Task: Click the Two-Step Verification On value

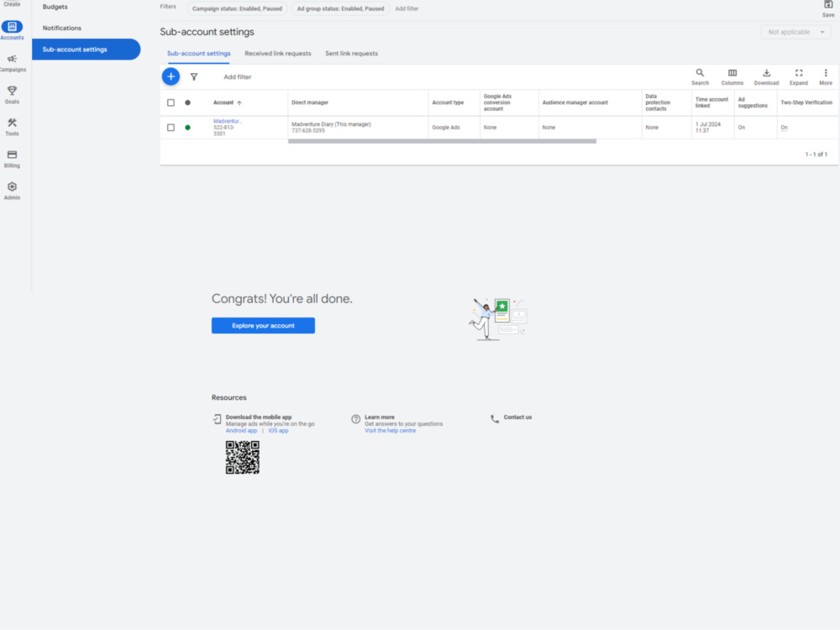Action: tap(784, 128)
